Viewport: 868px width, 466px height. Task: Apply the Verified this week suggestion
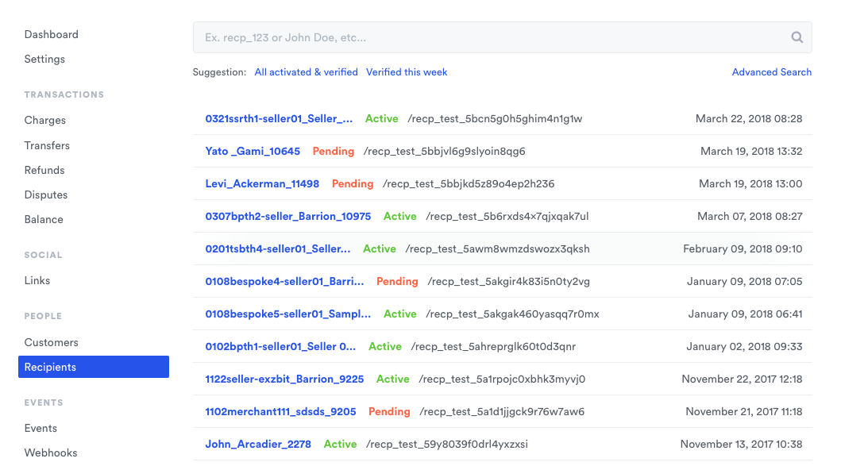click(407, 72)
